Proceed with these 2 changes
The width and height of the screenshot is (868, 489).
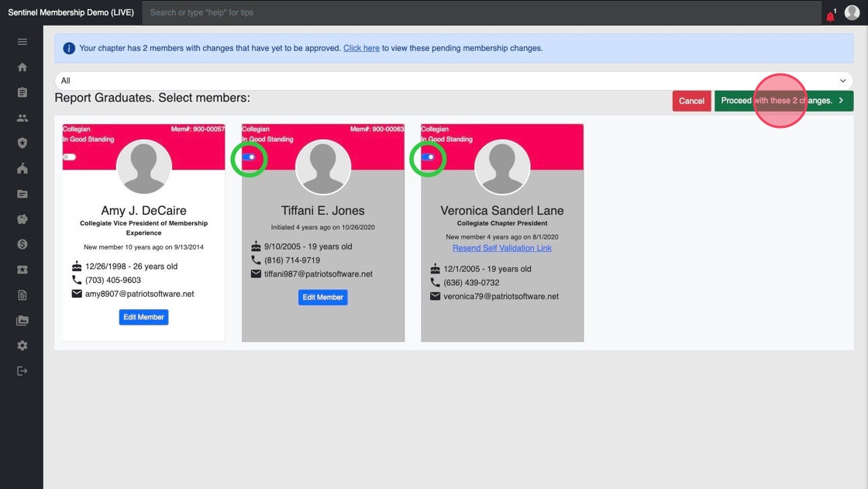pyautogui.click(x=784, y=101)
